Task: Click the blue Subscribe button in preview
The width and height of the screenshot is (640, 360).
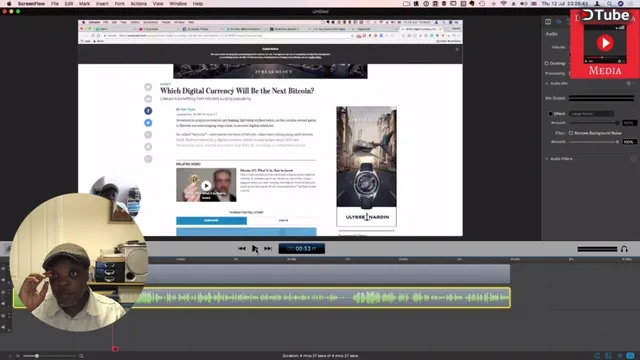Action: point(211,220)
